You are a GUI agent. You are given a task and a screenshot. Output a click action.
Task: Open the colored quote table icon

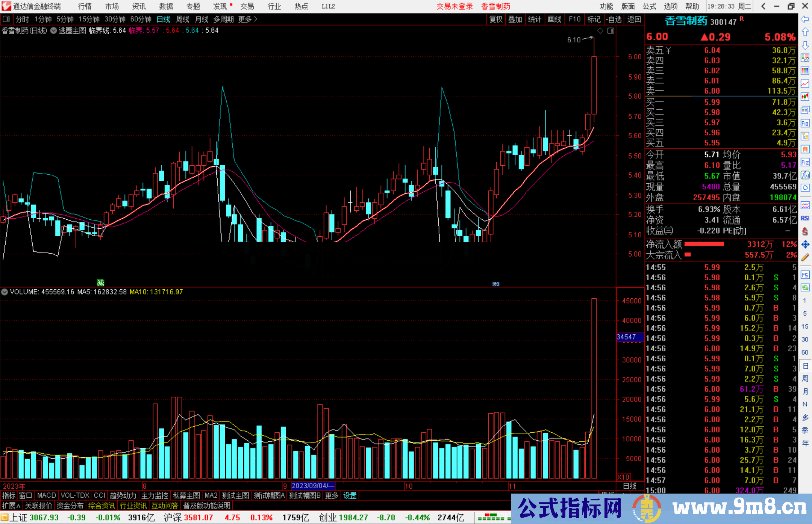coord(805,71)
